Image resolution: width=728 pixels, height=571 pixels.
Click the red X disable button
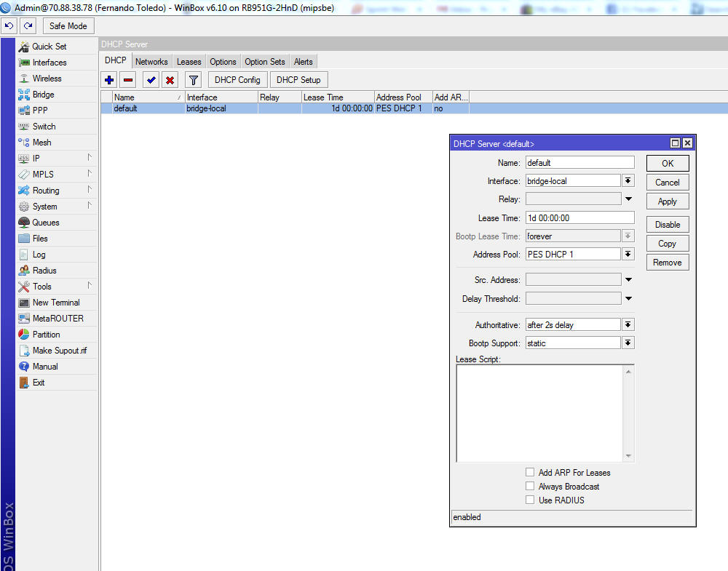pos(170,80)
